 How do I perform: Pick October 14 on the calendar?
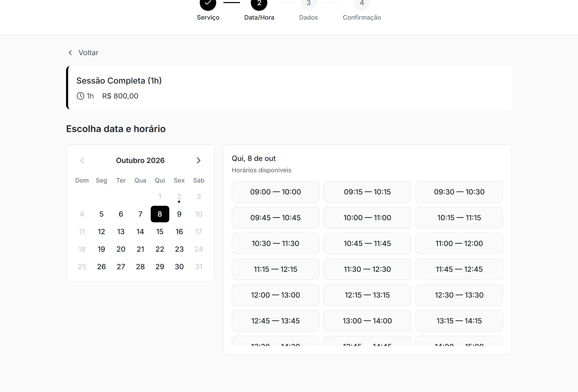point(140,232)
